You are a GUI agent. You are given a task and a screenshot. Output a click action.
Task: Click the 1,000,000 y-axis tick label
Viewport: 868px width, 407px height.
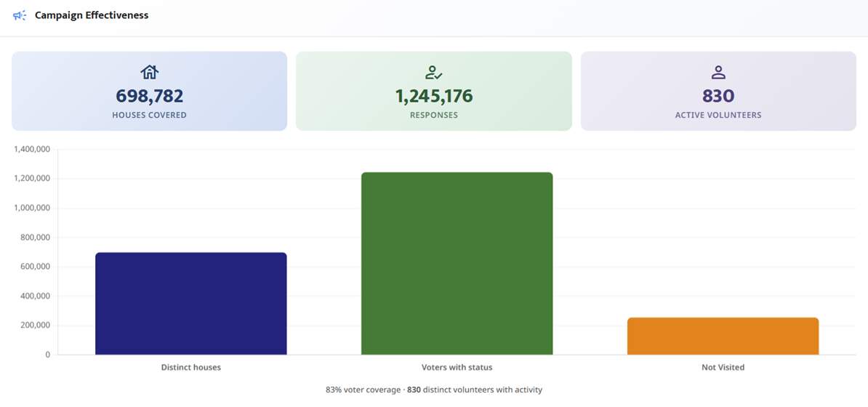point(32,208)
